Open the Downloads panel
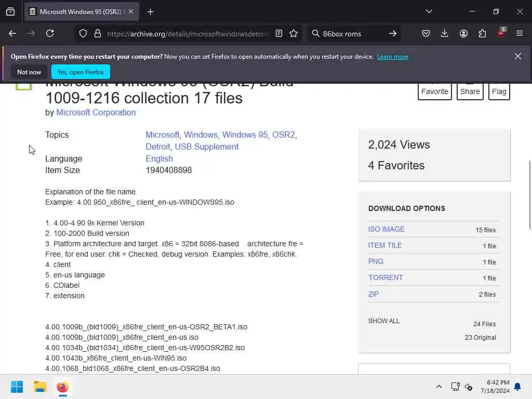Image resolution: width=532 pixels, height=399 pixels. (x=445, y=34)
